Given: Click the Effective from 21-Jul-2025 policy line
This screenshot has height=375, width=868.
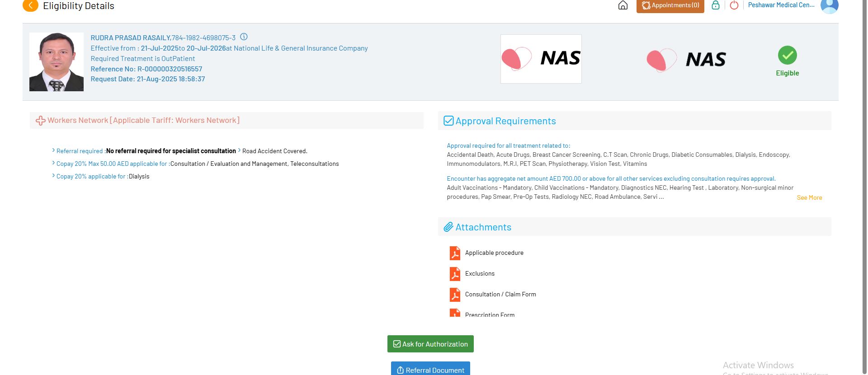Looking at the screenshot, I should pos(229,48).
